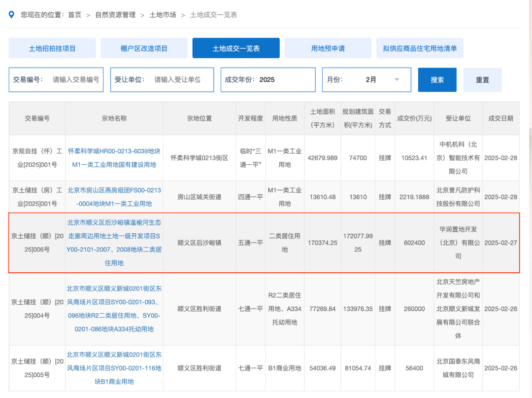532x398 pixels.
Task: Focus the 受让单位 input field
Action: [177, 80]
